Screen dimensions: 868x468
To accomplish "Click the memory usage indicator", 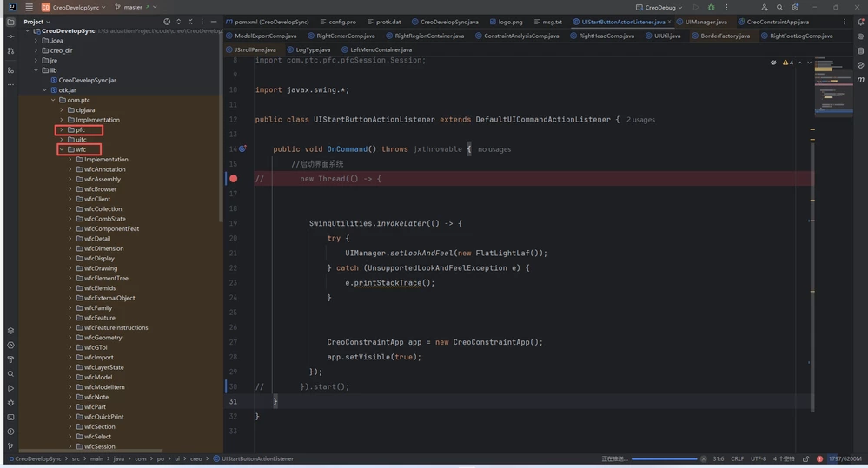I will tap(845, 458).
